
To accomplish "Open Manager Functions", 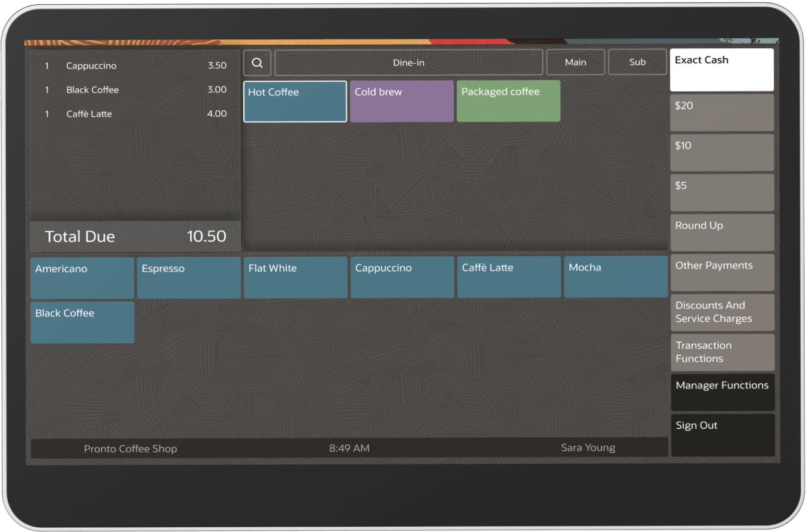I will coord(721,392).
